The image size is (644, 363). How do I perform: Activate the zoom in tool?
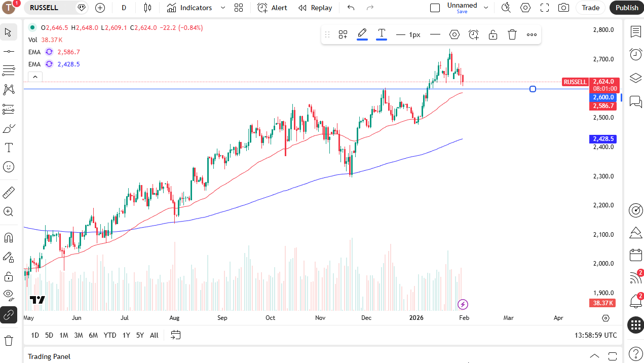tap(9, 212)
